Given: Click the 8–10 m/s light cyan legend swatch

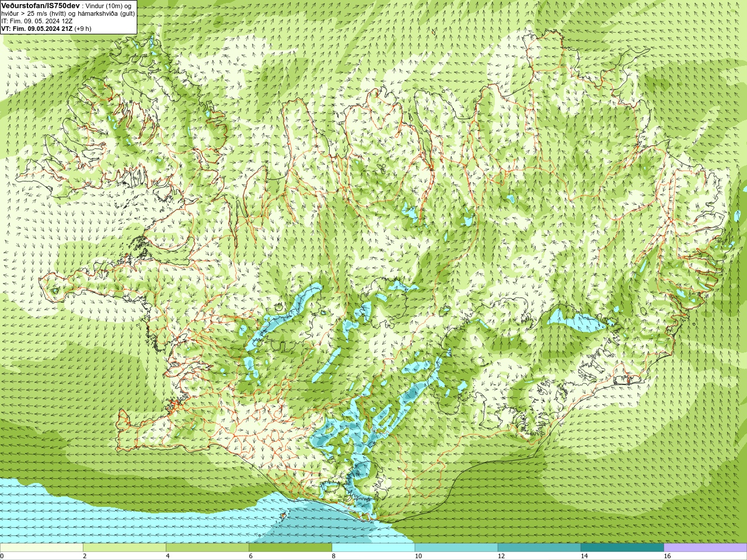Looking at the screenshot, I should pyautogui.click(x=373, y=548).
